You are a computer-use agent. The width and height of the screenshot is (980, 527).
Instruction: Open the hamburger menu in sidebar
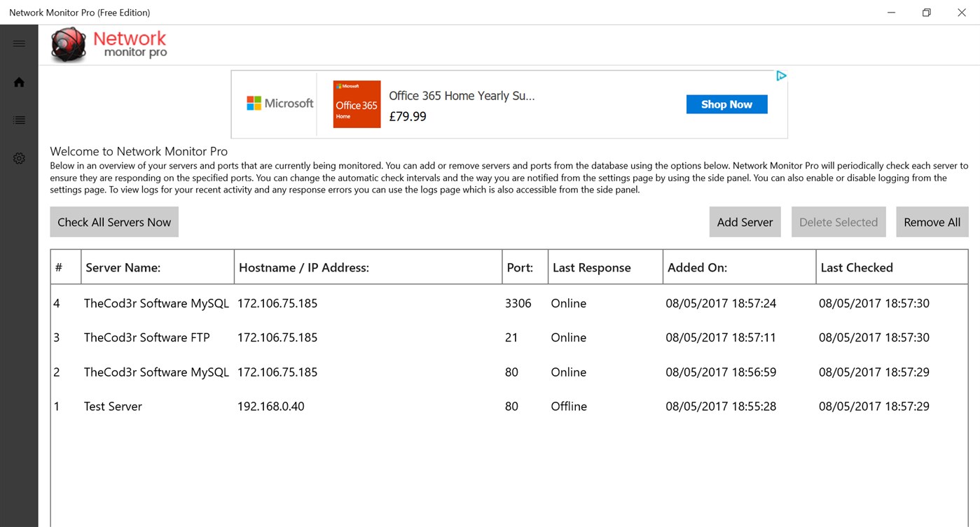coord(19,43)
